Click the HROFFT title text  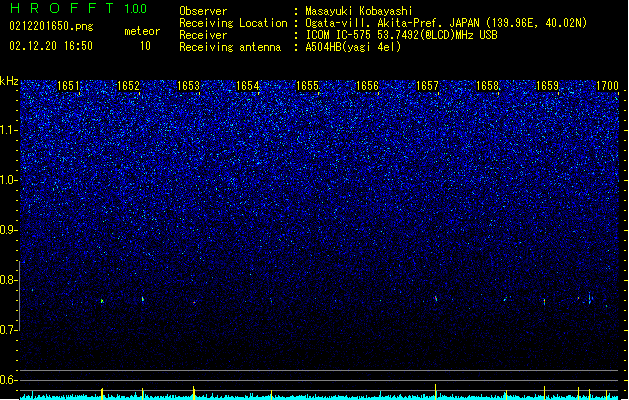(x=62, y=8)
